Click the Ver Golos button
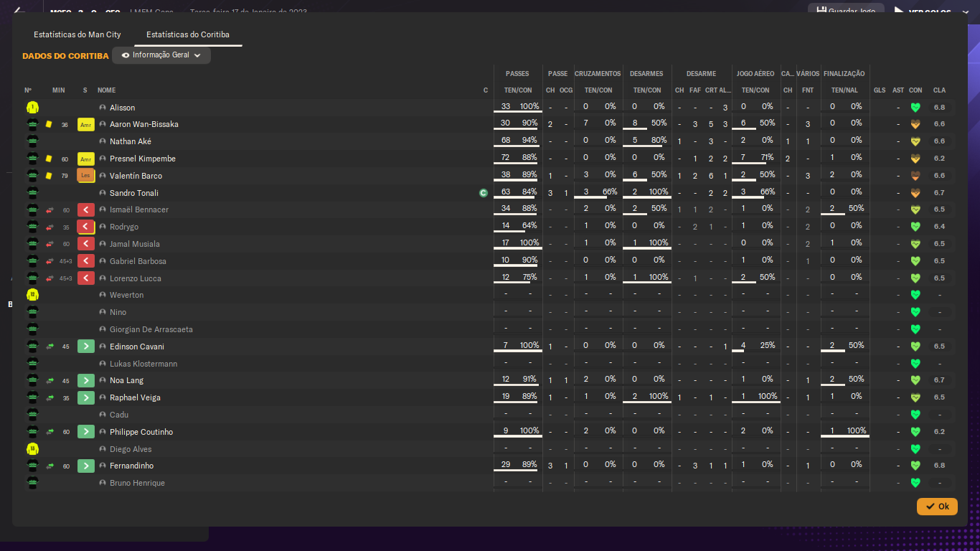 pyautogui.click(x=929, y=11)
